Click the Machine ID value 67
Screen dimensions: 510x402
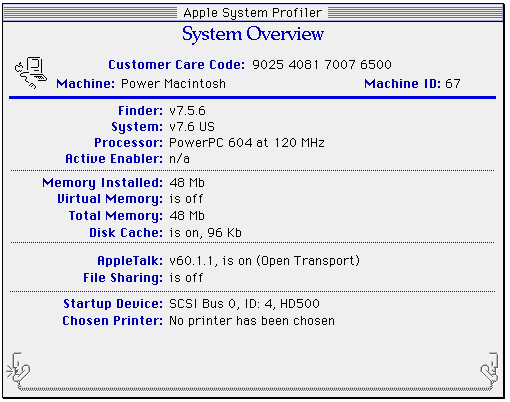point(453,83)
